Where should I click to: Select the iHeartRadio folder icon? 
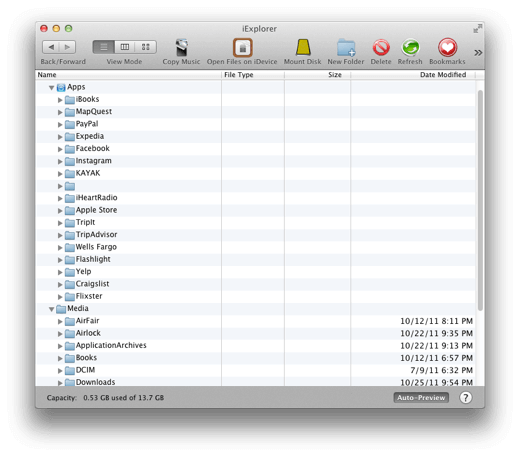[x=70, y=198]
